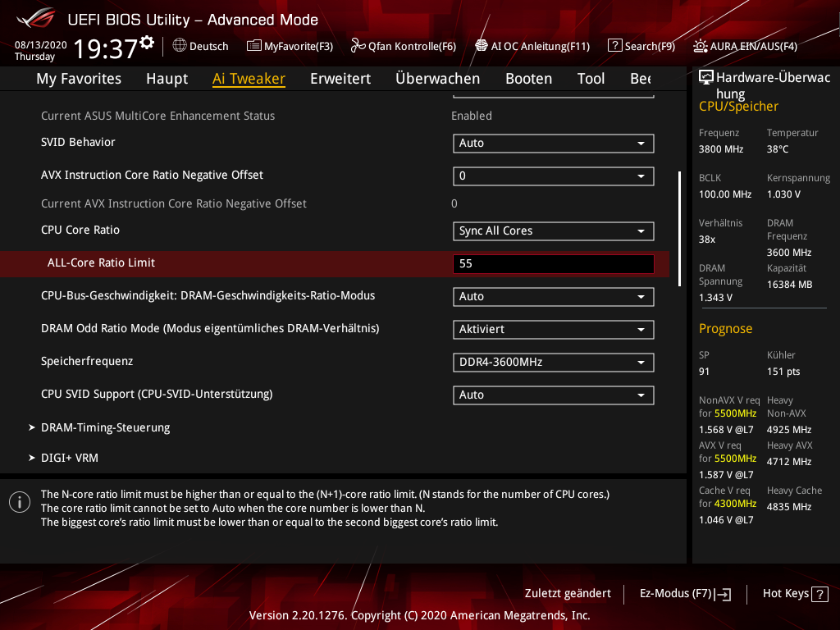Select SVID Behavior setting label
The image size is (840, 630).
pos(78,143)
